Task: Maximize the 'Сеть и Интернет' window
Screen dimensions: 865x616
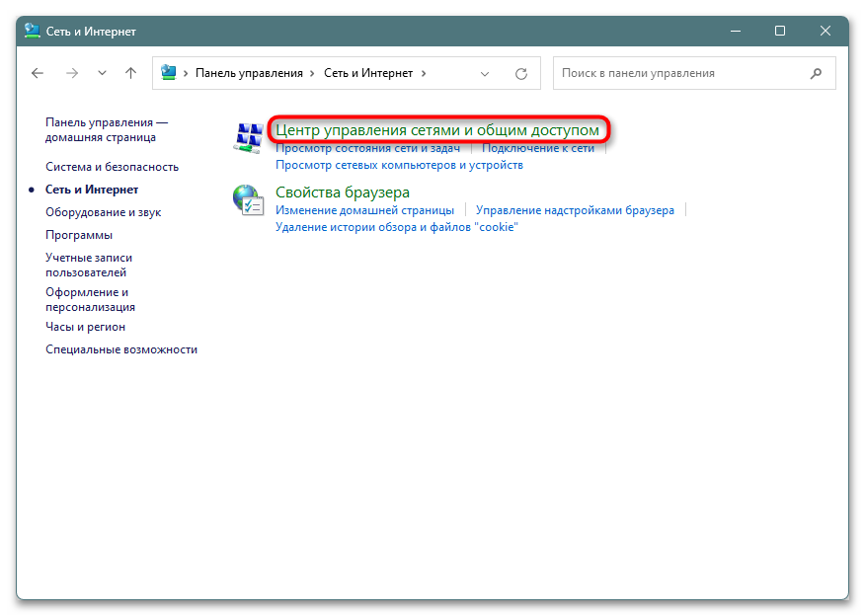Action: click(x=780, y=31)
